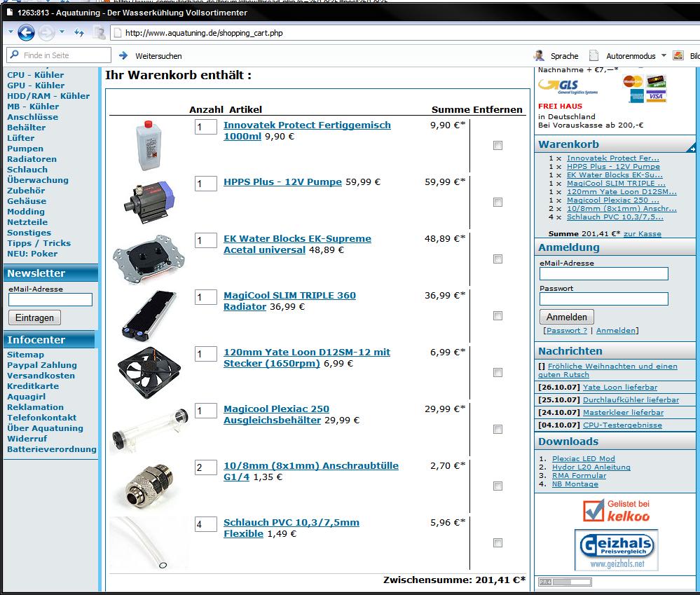The height and width of the screenshot is (595, 700).
Task: Click the EK-Supreme water block image
Action: (x=149, y=259)
